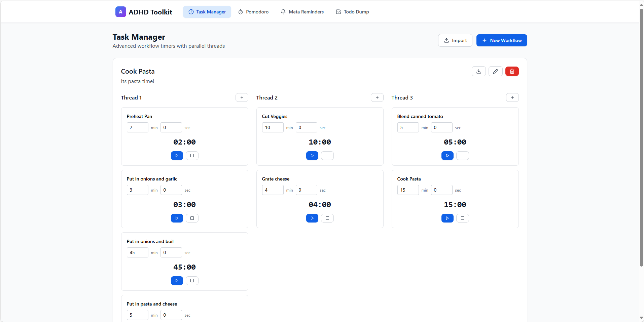This screenshot has width=644, height=322.
Task: Add a task to Thread 3
Action: point(512,97)
